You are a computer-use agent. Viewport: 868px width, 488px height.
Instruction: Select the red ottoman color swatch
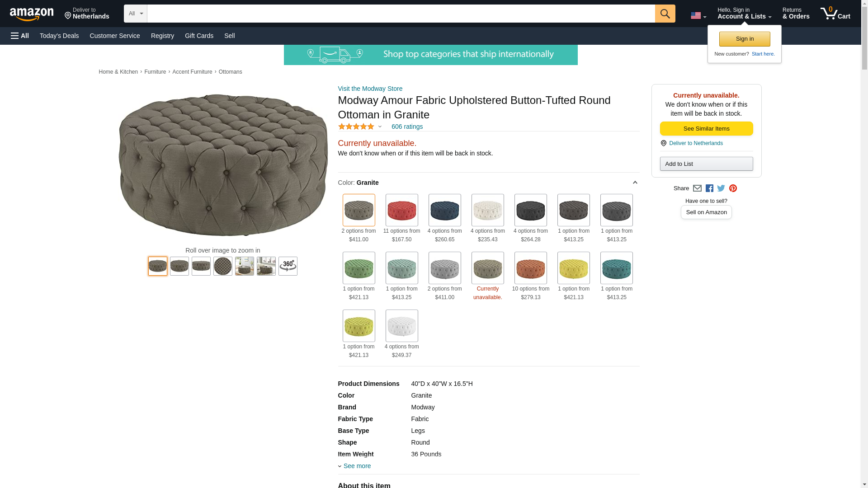click(x=401, y=210)
